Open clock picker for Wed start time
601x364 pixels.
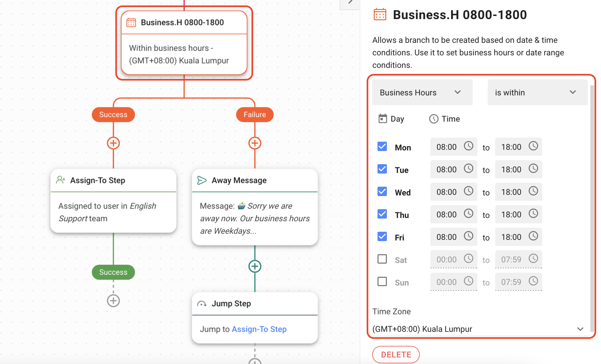tap(469, 191)
